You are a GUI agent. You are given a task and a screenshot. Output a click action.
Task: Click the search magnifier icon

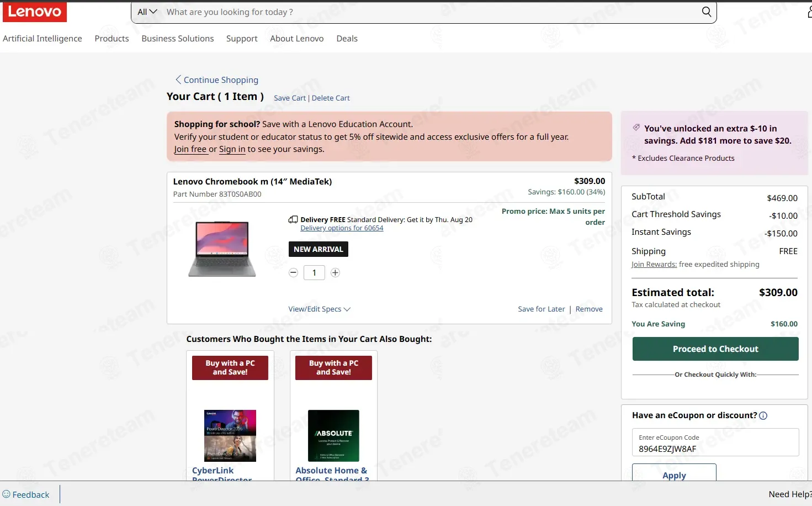[706, 12]
